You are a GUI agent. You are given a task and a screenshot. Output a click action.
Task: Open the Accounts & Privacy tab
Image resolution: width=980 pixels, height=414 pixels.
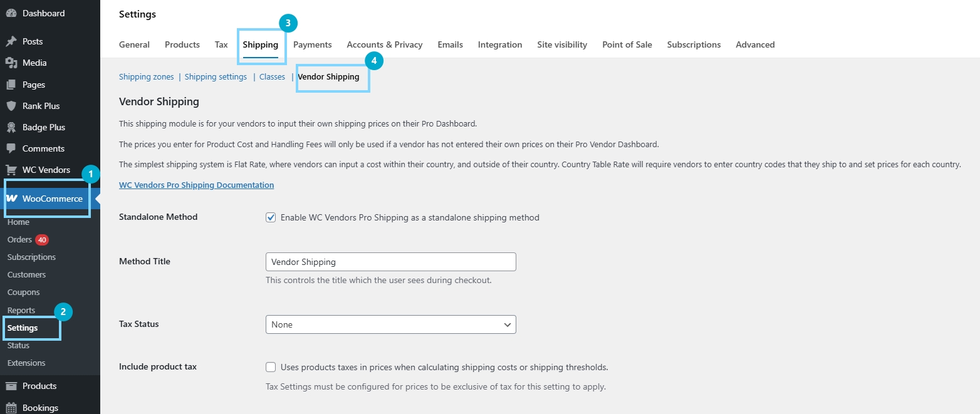pyautogui.click(x=384, y=44)
